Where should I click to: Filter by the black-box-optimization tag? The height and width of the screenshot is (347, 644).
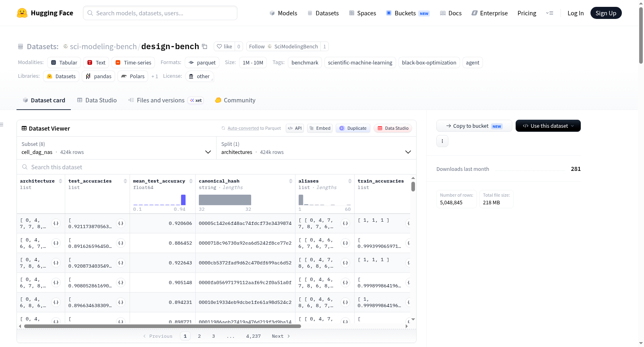point(429,62)
